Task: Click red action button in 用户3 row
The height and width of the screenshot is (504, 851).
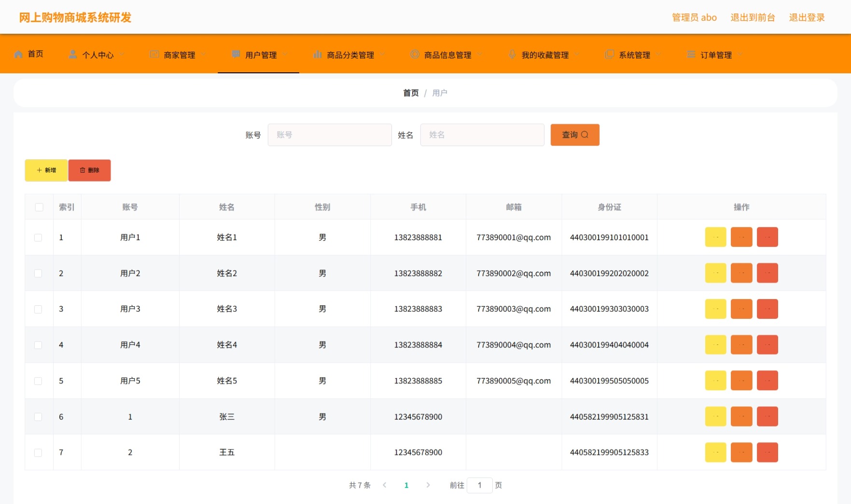Action: tap(767, 309)
